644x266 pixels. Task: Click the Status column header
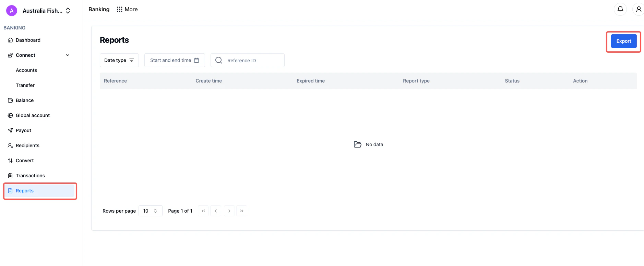[x=512, y=81]
